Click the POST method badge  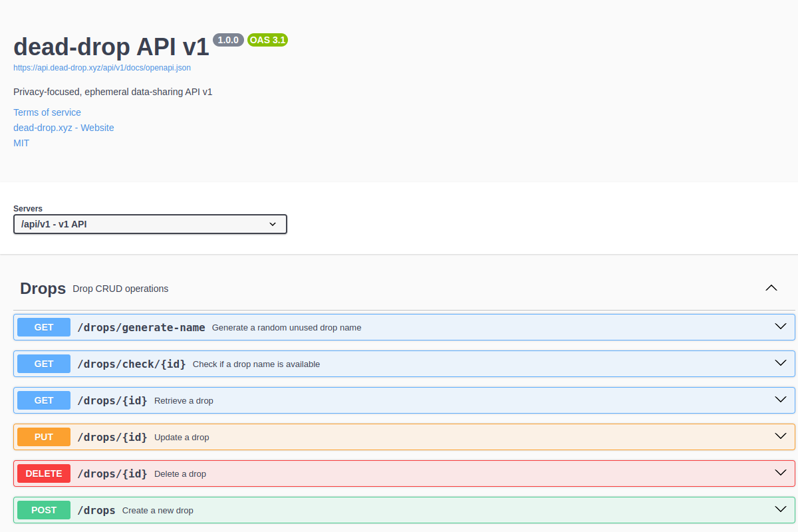click(44, 510)
